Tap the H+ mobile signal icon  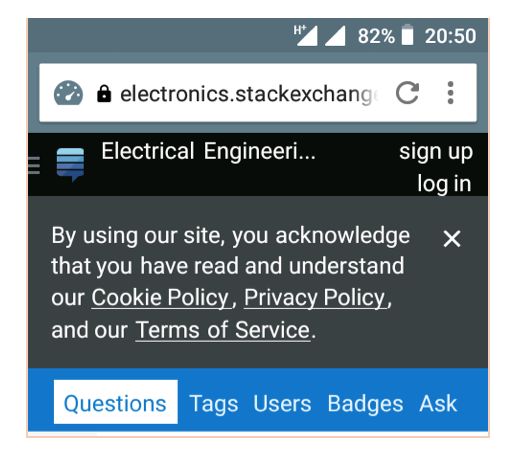coord(305,35)
